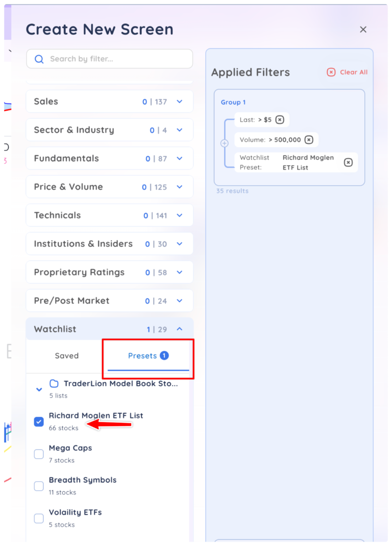Remove the Watchlist Preset filter
392x546 pixels.
click(348, 162)
